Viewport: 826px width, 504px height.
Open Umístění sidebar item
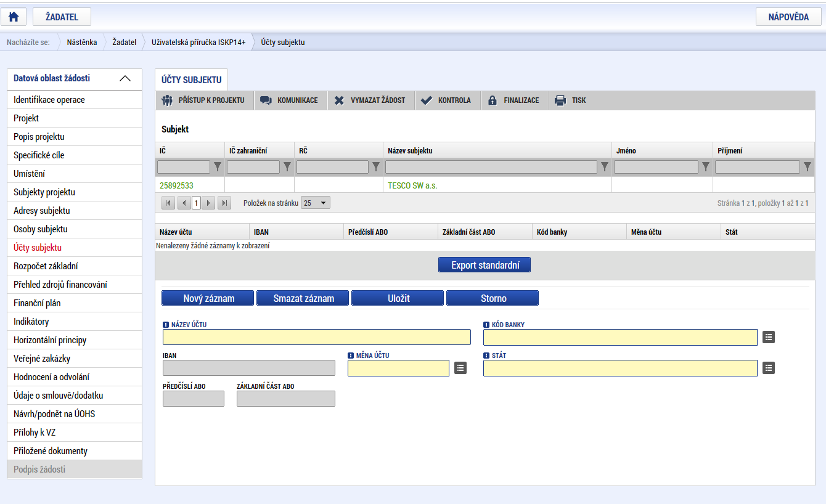[x=74, y=174]
